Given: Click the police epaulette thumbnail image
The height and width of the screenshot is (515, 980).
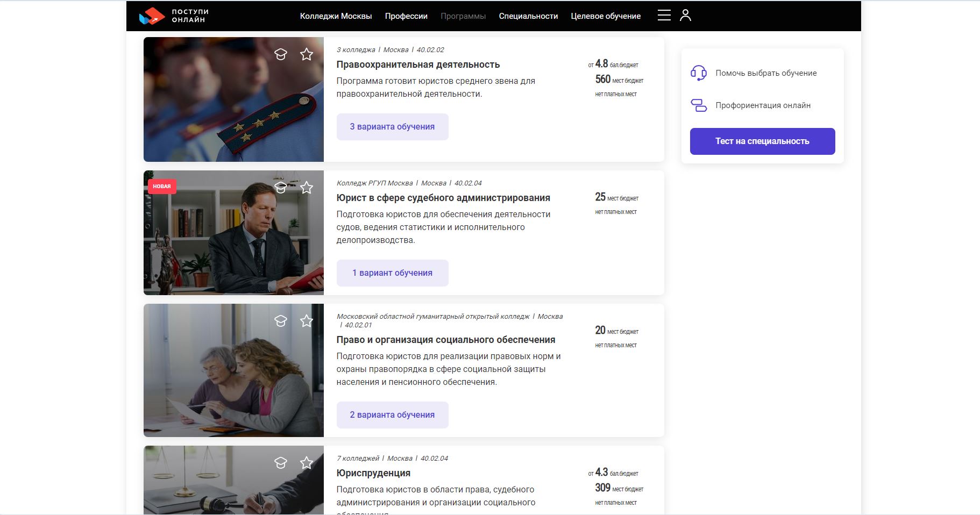Looking at the screenshot, I should pos(233,99).
